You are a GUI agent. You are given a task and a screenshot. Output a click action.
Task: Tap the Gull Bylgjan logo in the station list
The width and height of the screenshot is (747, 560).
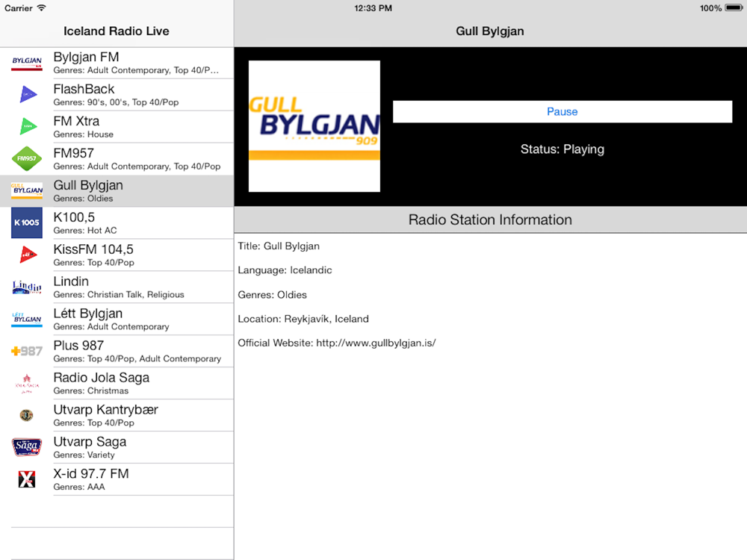tap(27, 190)
